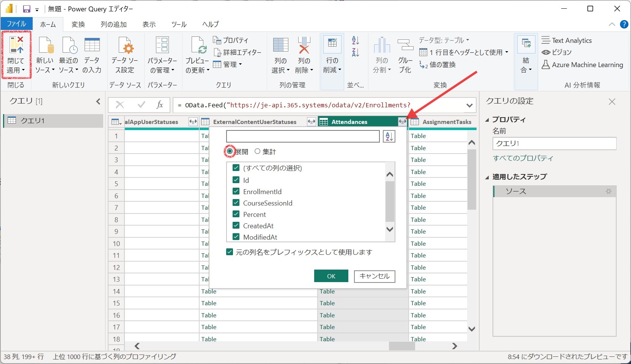Open Use First Row as Headers dropdown

point(464,52)
